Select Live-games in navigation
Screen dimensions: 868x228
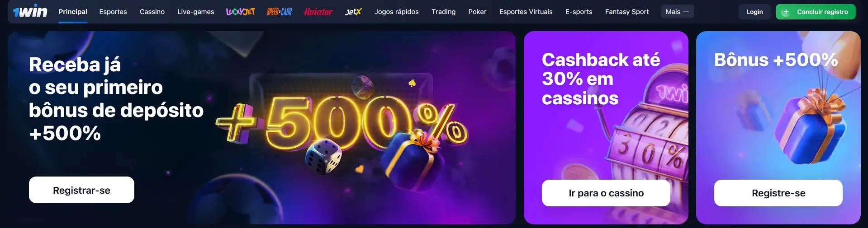coord(196,12)
